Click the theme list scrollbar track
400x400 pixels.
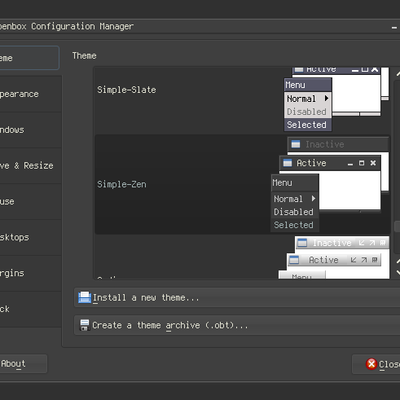pyautogui.click(x=397, y=167)
